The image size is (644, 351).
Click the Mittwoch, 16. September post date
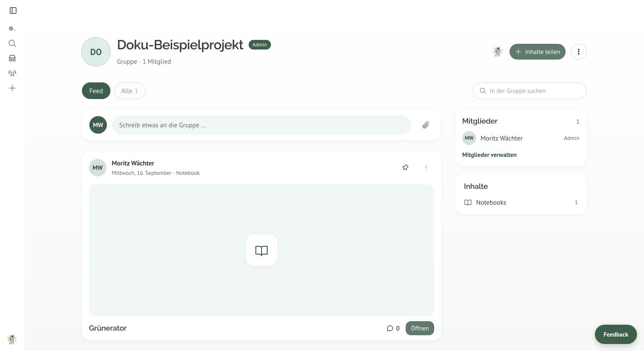coord(142,173)
